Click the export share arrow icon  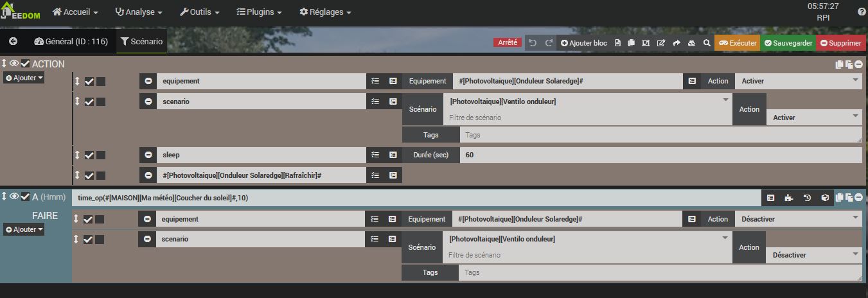677,43
